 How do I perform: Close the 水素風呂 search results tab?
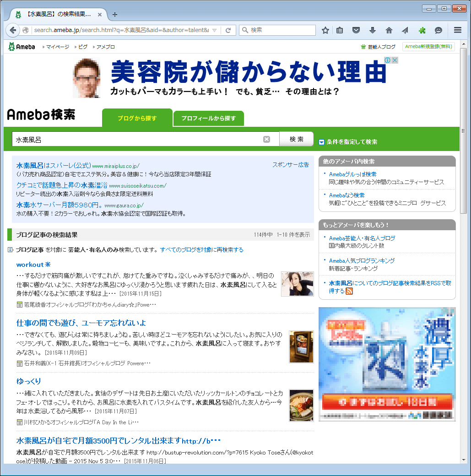[x=100, y=14]
